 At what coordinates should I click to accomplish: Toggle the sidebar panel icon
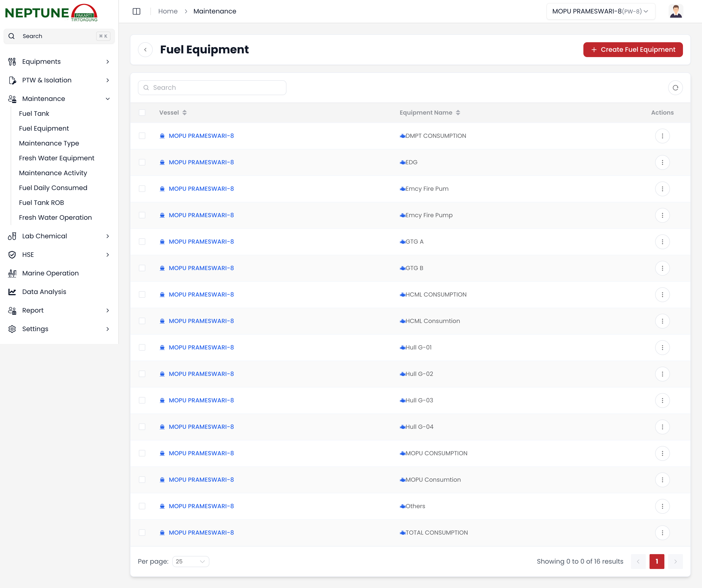136,11
